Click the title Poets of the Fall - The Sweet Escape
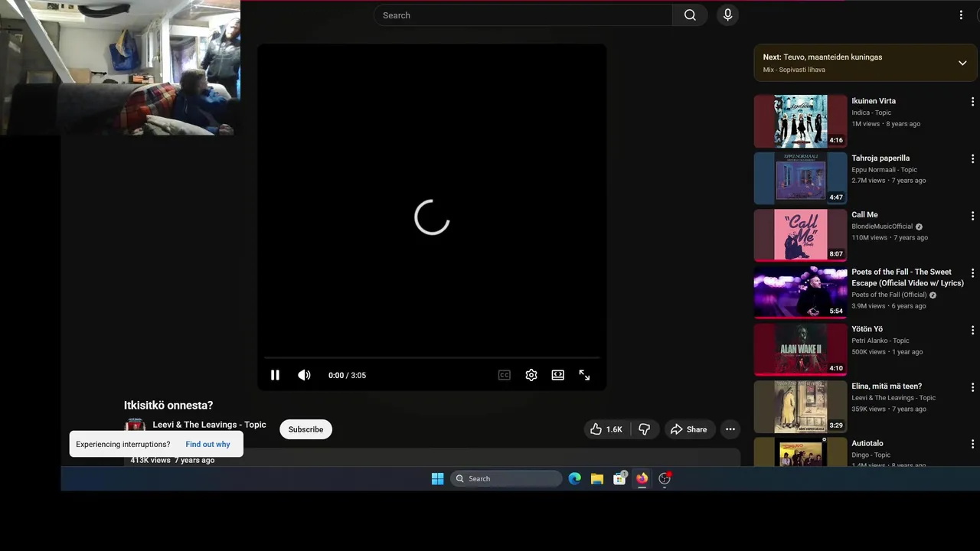980x551 pixels. pyautogui.click(x=907, y=277)
